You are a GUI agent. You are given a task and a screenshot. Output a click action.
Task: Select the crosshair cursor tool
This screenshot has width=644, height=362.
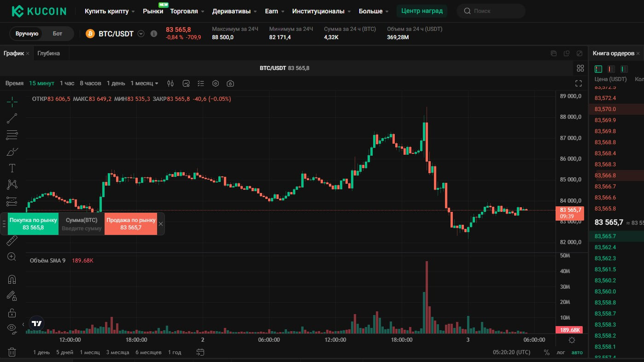(x=12, y=101)
